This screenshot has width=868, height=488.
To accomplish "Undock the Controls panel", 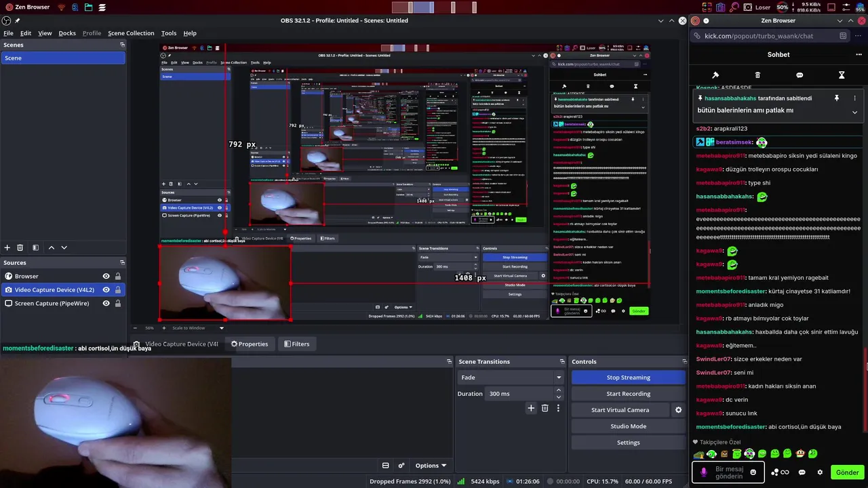I will (x=684, y=361).
